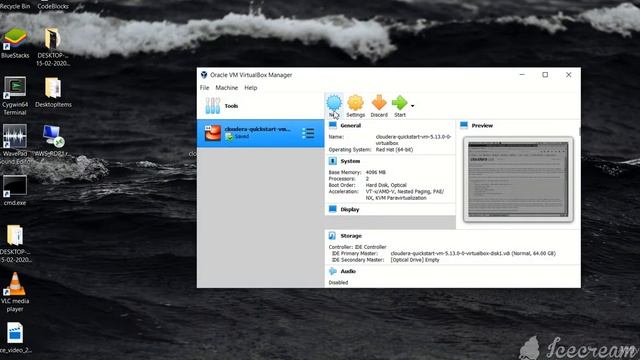This screenshot has width=640, height=360.
Task: Click the 'Red Hat (64-bit)' operating system text
Action: coord(394,150)
